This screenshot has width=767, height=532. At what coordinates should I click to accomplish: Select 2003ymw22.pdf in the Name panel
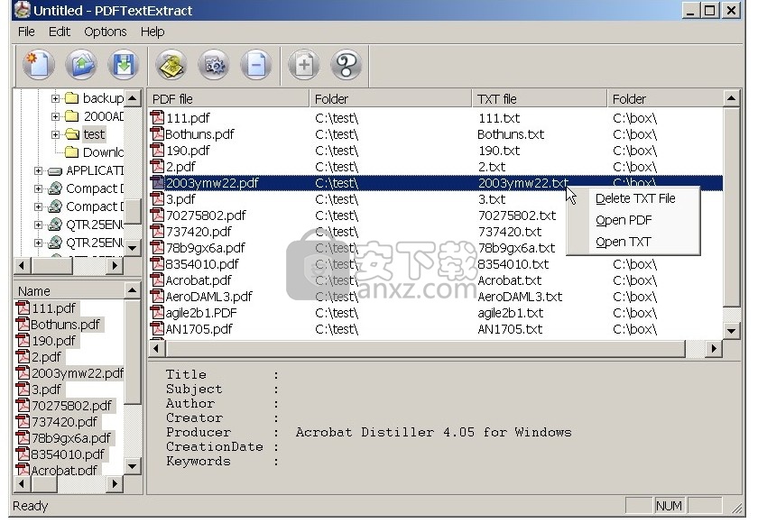78,373
